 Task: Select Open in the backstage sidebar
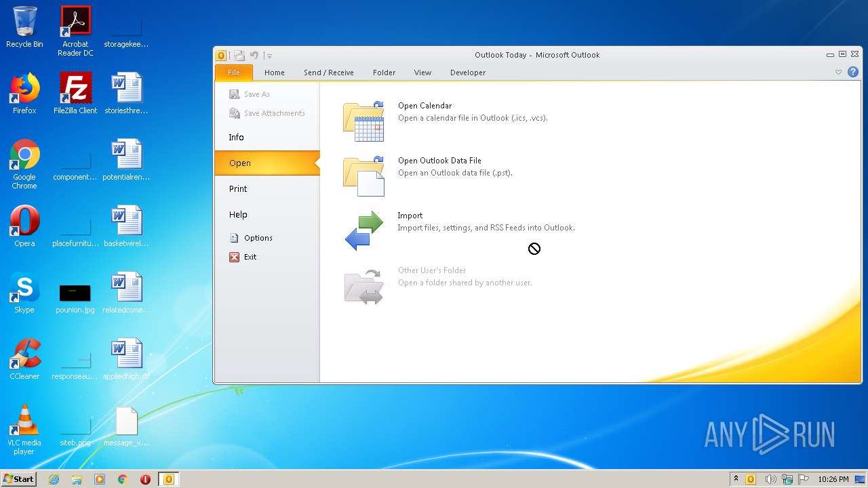pos(267,163)
